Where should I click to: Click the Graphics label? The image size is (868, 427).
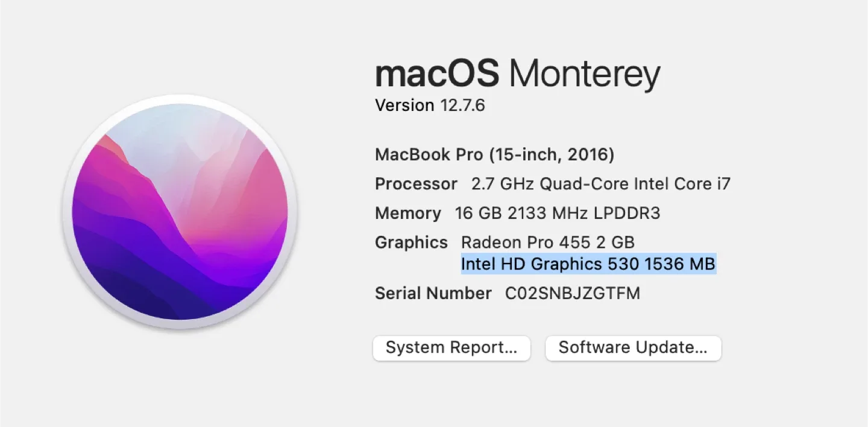(x=411, y=242)
